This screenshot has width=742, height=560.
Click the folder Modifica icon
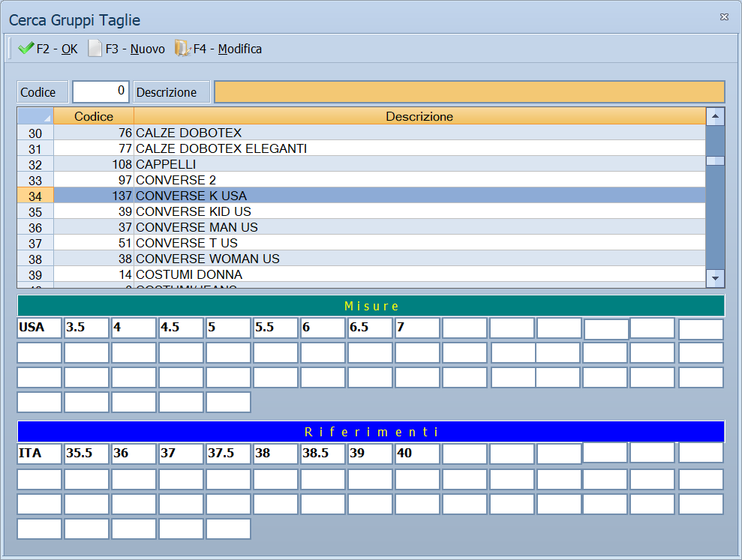point(182,48)
